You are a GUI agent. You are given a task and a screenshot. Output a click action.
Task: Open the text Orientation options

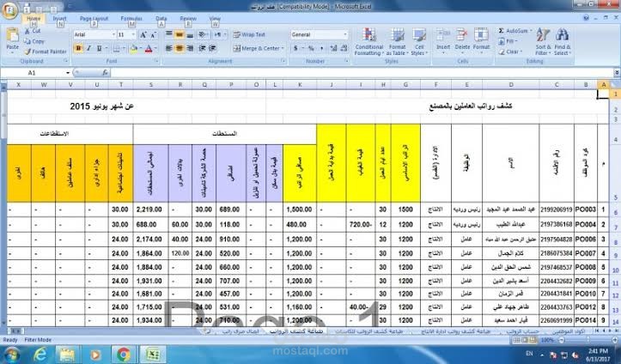click(204, 35)
